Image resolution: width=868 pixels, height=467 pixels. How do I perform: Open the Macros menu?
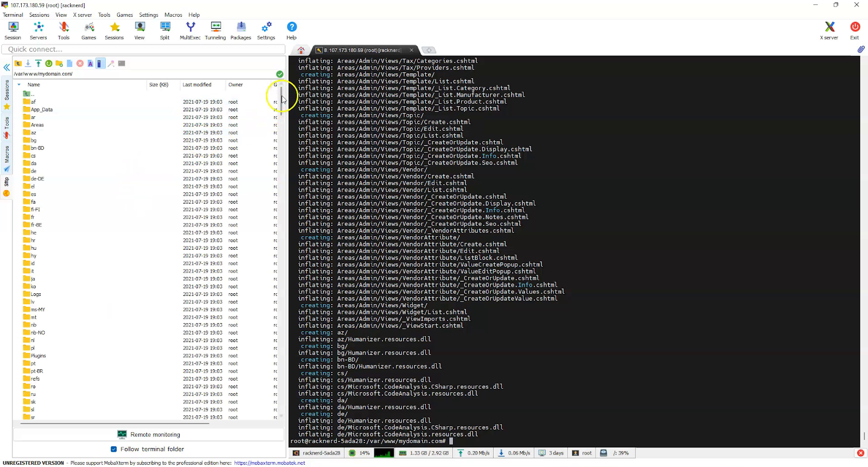(173, 15)
